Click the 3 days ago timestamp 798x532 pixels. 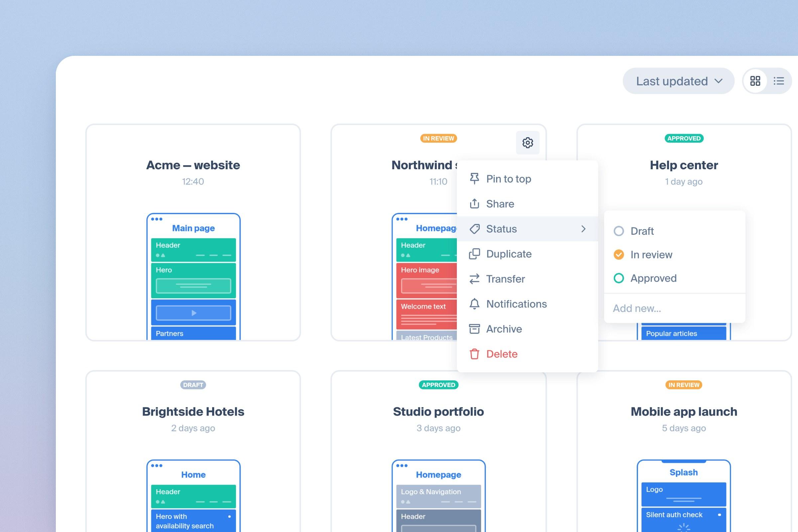point(438,428)
